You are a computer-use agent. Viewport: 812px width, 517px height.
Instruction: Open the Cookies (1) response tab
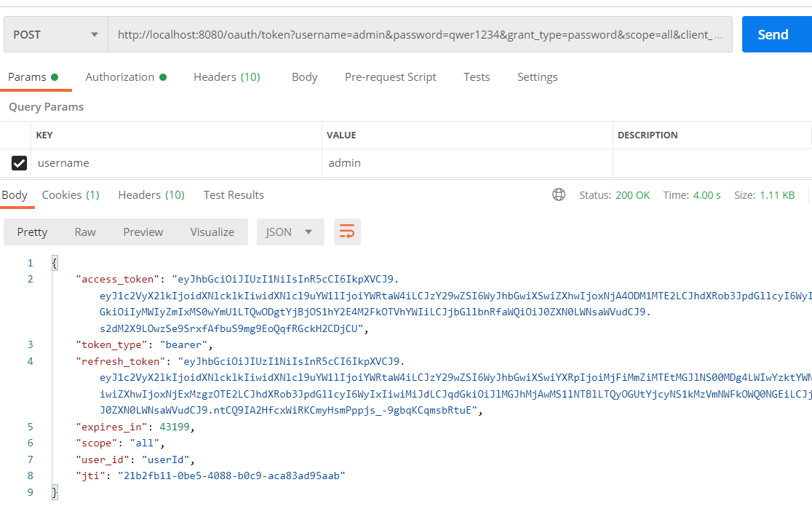71,195
